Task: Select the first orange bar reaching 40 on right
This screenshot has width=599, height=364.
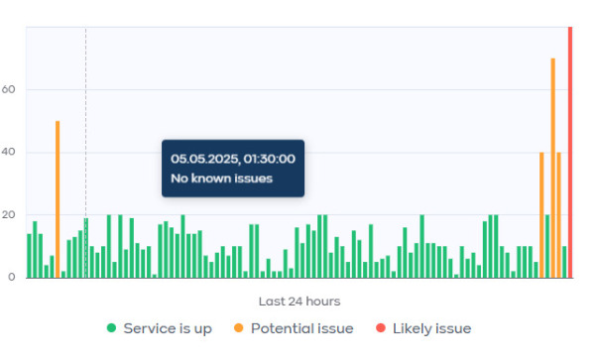Action: [x=541, y=215]
